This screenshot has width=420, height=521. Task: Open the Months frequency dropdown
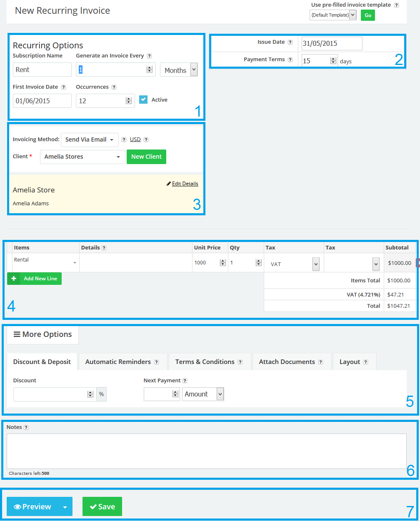[x=179, y=70]
